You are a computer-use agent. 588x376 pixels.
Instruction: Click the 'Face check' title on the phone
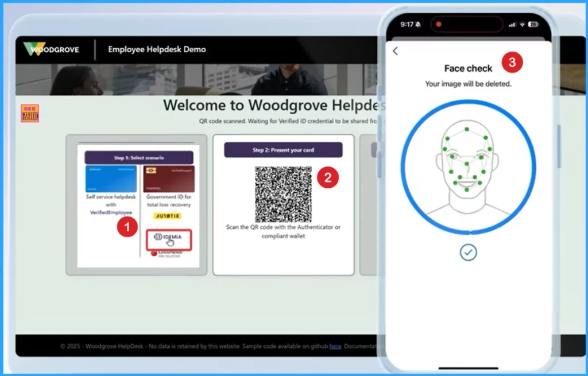(x=468, y=68)
